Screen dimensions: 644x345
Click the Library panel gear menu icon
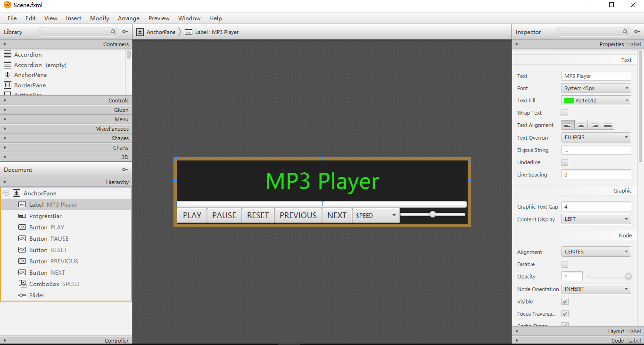coord(125,32)
